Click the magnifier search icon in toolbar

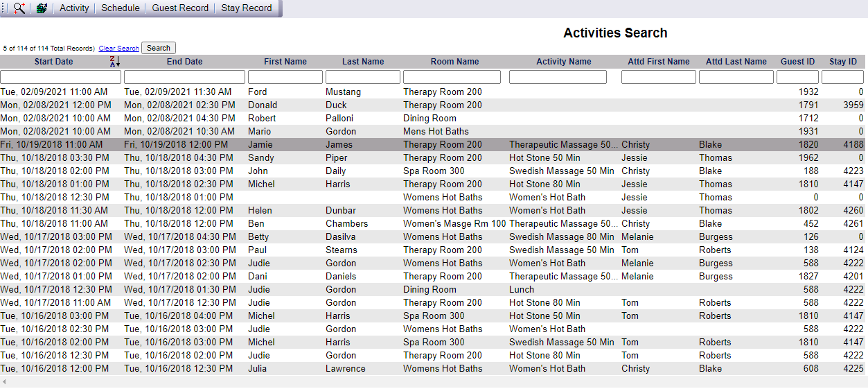pos(19,8)
